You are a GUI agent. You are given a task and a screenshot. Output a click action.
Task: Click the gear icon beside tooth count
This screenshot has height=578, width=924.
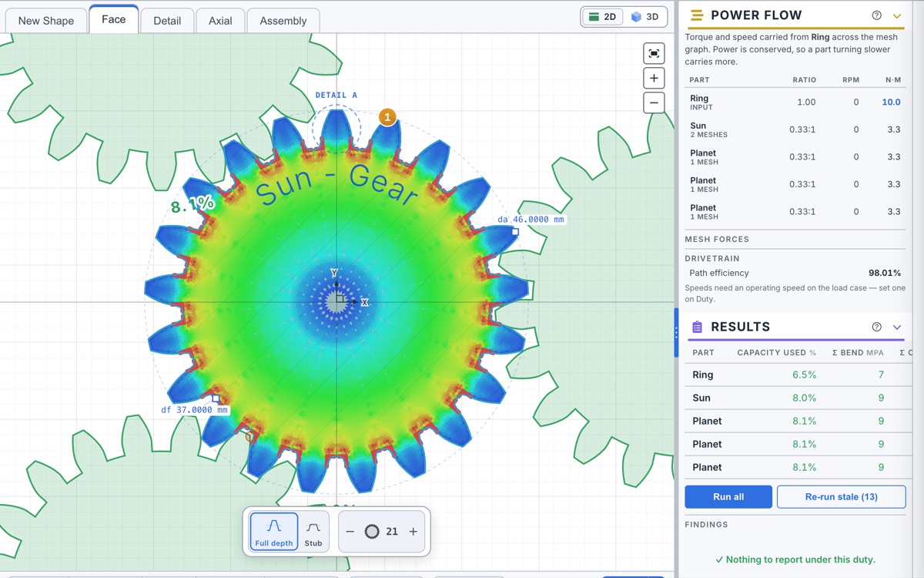pyautogui.click(x=372, y=532)
